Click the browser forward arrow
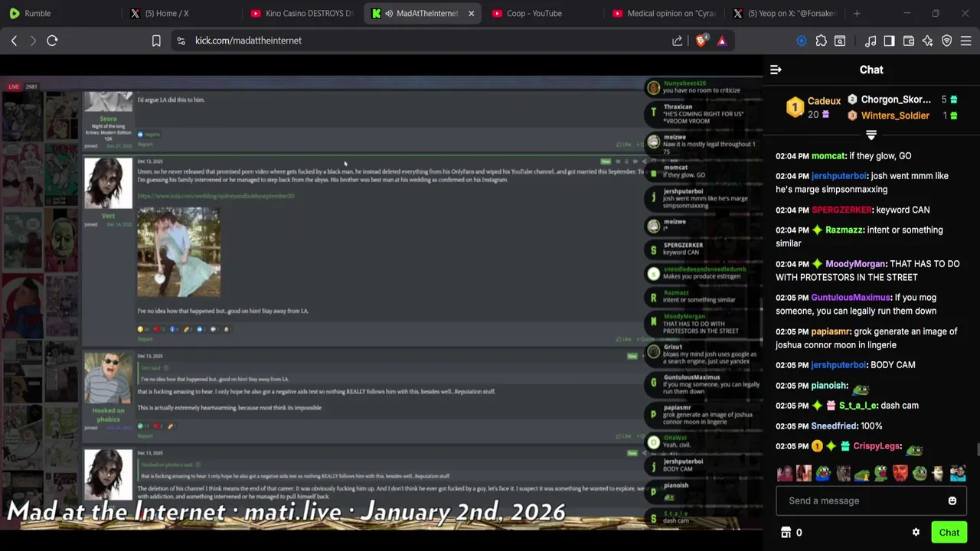Image resolution: width=980 pixels, height=551 pixels. tap(33, 41)
